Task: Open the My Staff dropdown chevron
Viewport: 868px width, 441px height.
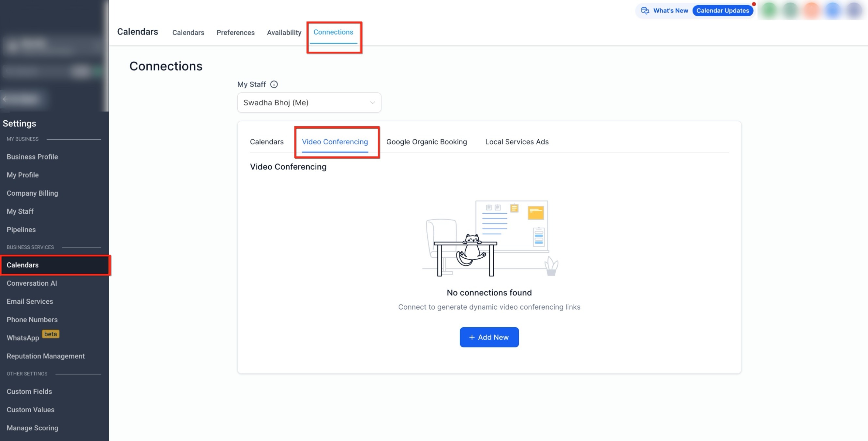Action: click(x=372, y=102)
